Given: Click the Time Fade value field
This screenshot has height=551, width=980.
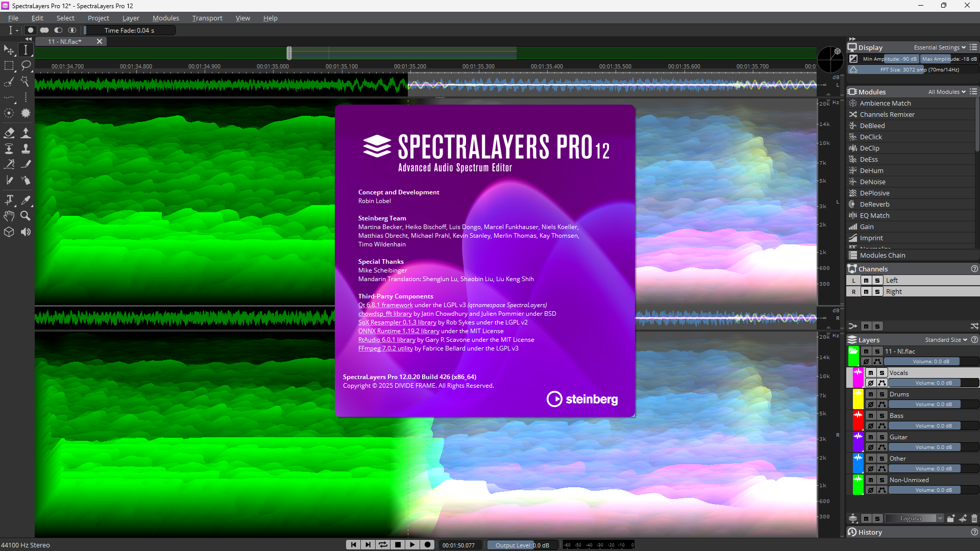Looking at the screenshot, I should [x=130, y=31].
